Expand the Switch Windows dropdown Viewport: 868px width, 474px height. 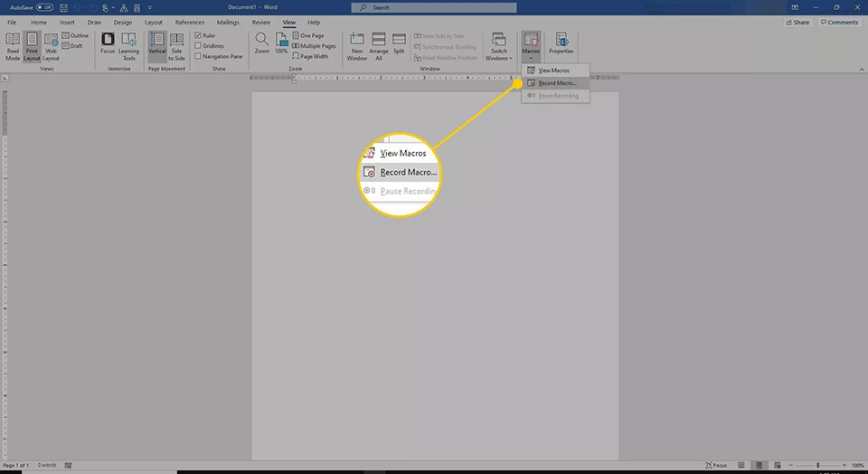499,46
